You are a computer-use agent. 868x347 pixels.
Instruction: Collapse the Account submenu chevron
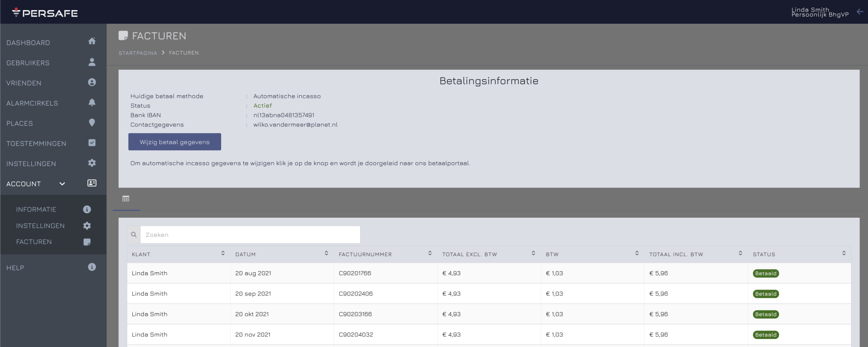point(62,184)
